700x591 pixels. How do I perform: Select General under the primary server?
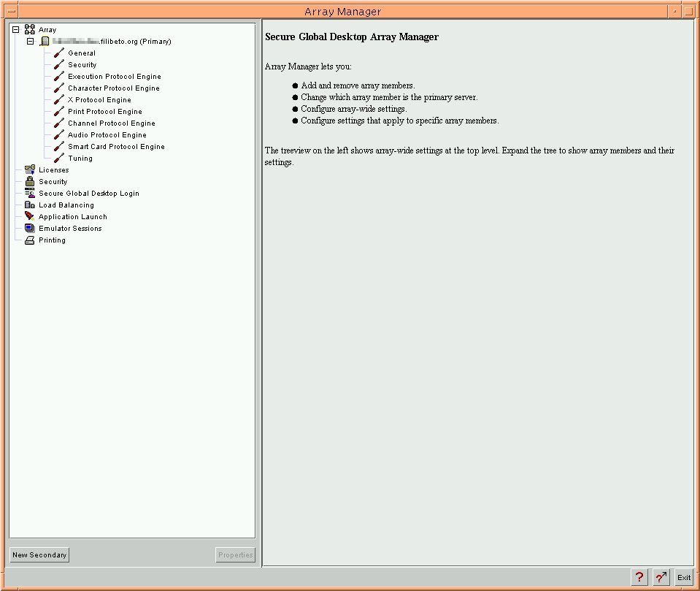coord(81,53)
